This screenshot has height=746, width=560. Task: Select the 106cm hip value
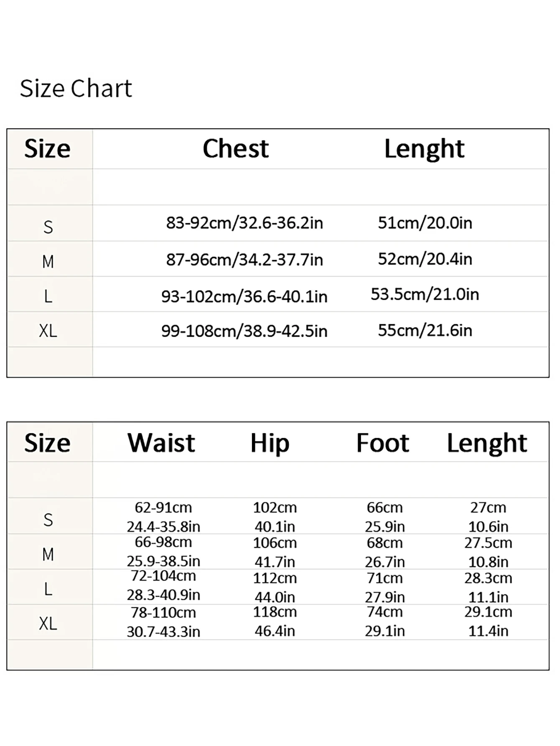tap(275, 543)
